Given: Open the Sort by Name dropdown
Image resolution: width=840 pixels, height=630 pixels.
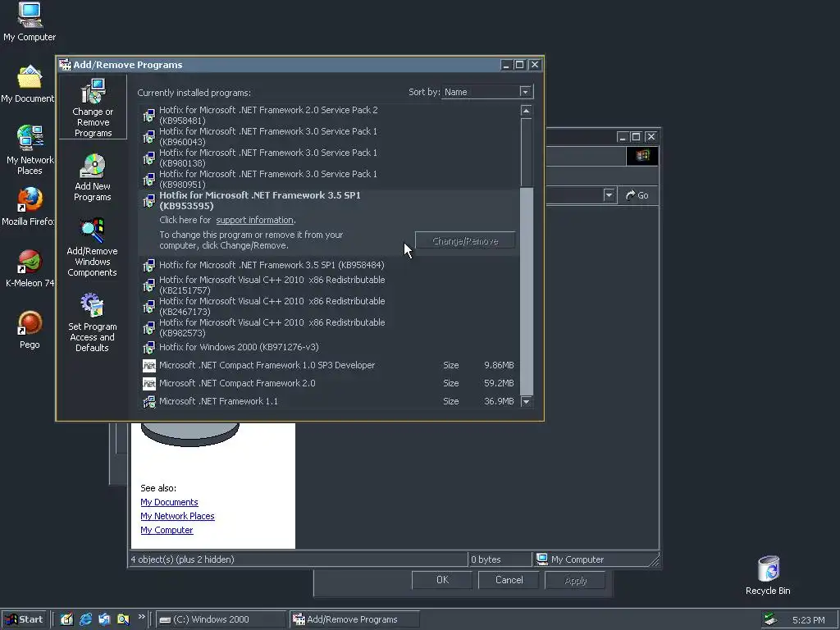Looking at the screenshot, I should pyautogui.click(x=526, y=92).
